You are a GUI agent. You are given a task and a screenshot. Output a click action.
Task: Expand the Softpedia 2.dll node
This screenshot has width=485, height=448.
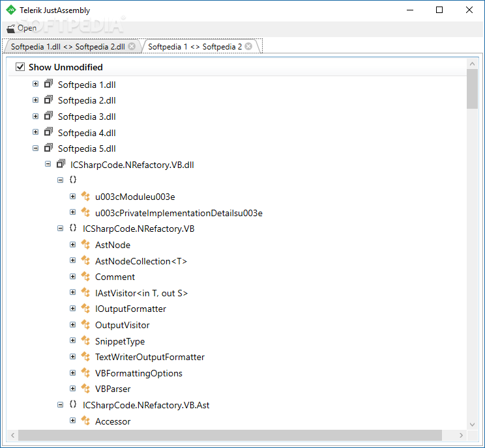36,100
